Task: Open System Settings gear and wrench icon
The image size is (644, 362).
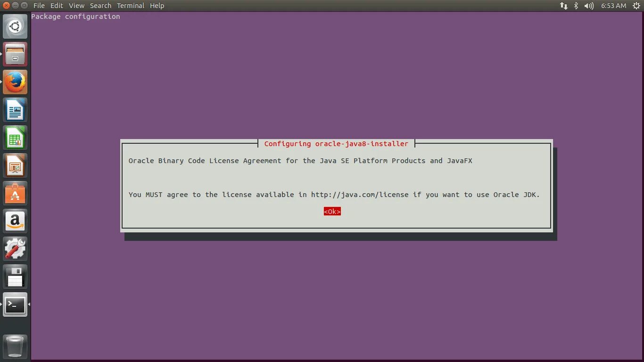Action: [x=15, y=249]
